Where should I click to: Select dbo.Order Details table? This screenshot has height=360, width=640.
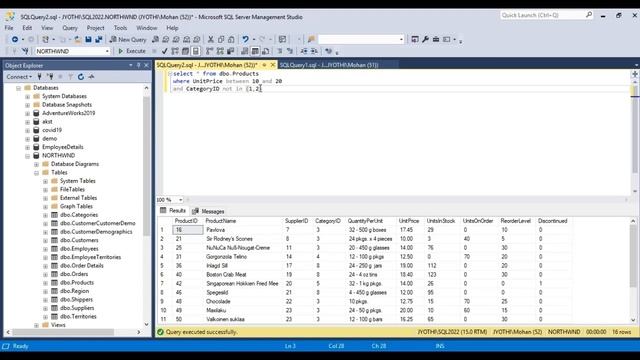(82, 265)
